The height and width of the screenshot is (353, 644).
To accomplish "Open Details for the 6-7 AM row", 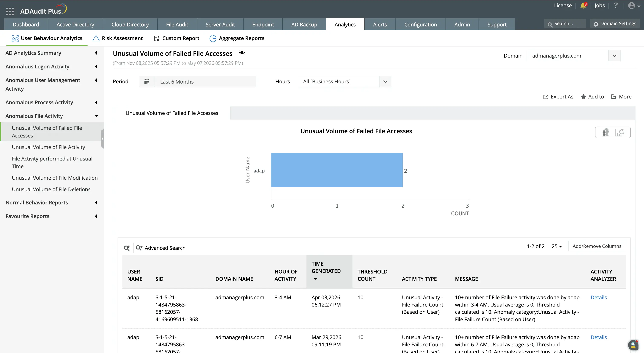I will pyautogui.click(x=598, y=337).
